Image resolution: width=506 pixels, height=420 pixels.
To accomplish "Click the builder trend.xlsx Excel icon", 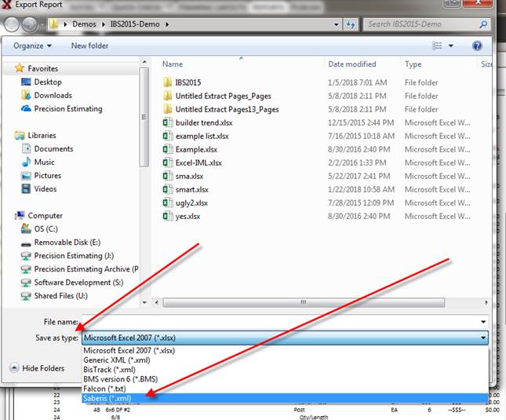I will [167, 123].
